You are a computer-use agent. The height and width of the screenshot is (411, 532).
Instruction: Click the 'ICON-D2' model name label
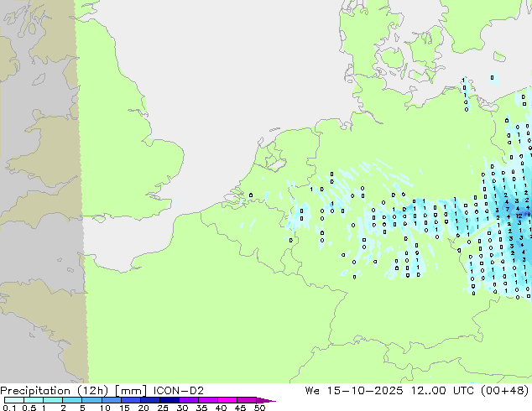tap(179, 391)
